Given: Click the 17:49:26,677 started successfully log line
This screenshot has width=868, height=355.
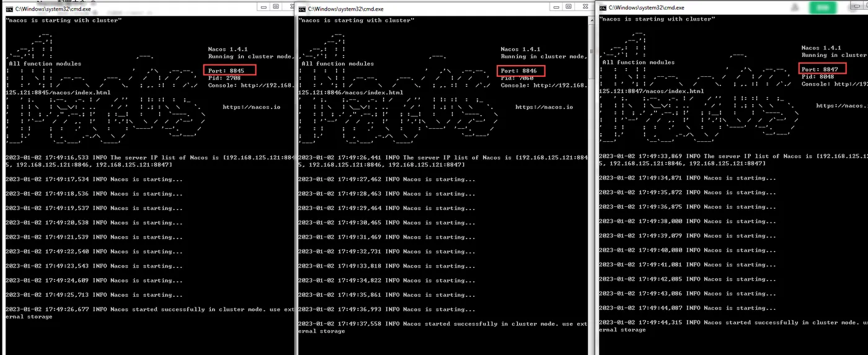Looking at the screenshot, I should (x=149, y=313).
